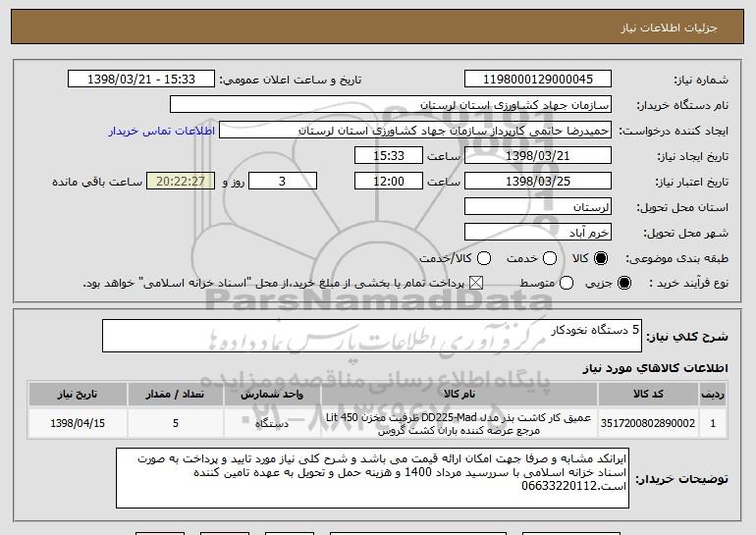Click the validity date field 1398/03/25
Viewport: 756px width, 535px height.
tap(538, 182)
